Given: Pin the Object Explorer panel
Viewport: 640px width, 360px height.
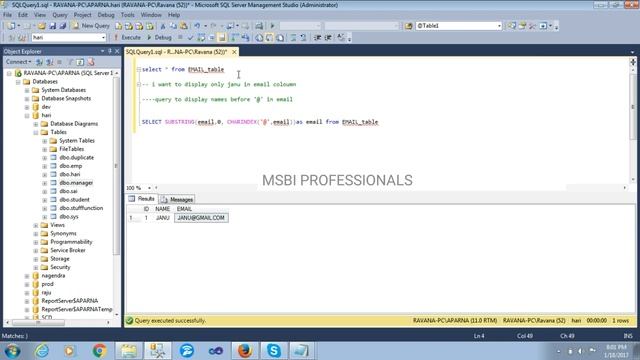Looking at the screenshot, I should click(109, 51).
